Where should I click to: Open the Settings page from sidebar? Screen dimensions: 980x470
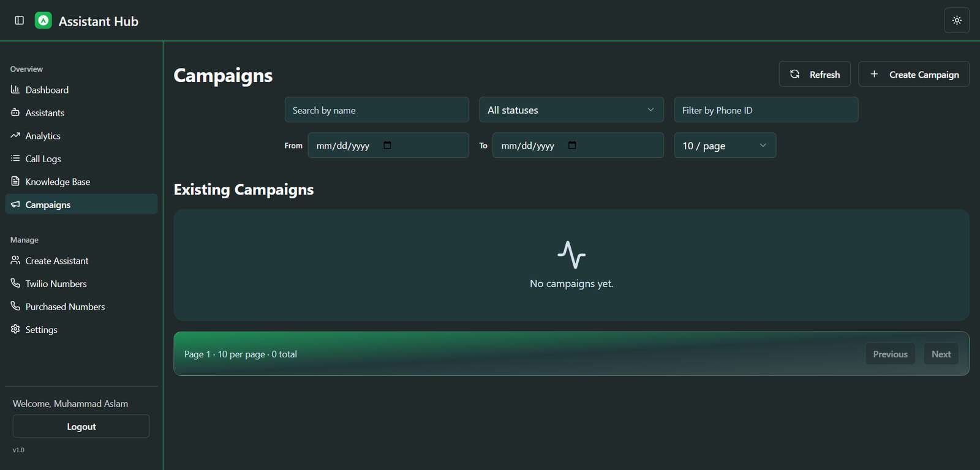(41, 330)
